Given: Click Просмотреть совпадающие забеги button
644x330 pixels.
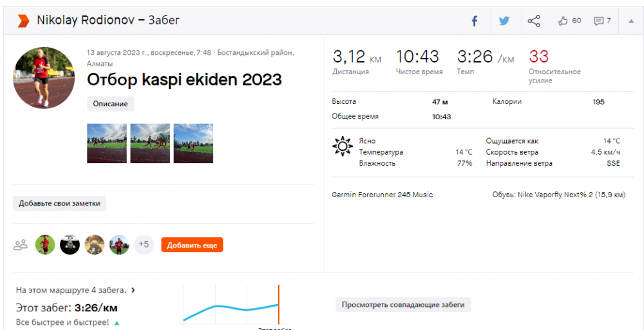Looking at the screenshot, I should coord(403,305).
